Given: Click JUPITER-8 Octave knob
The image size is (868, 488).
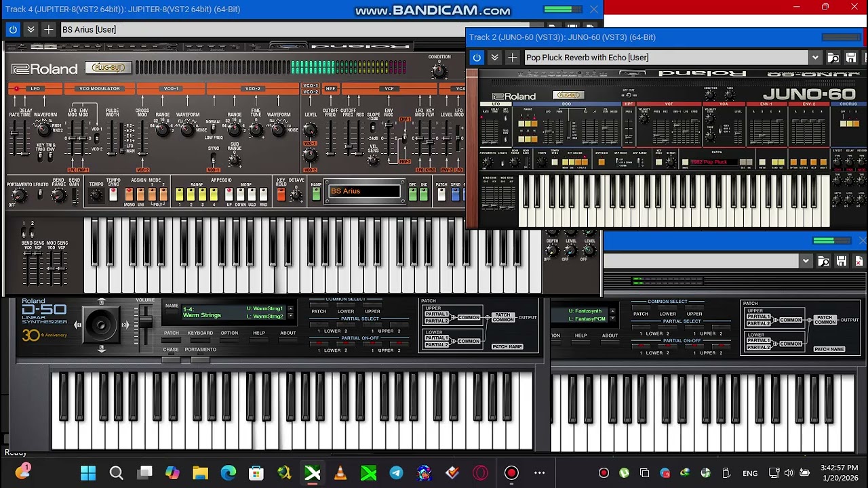Looking at the screenshot, I should coord(296,195).
